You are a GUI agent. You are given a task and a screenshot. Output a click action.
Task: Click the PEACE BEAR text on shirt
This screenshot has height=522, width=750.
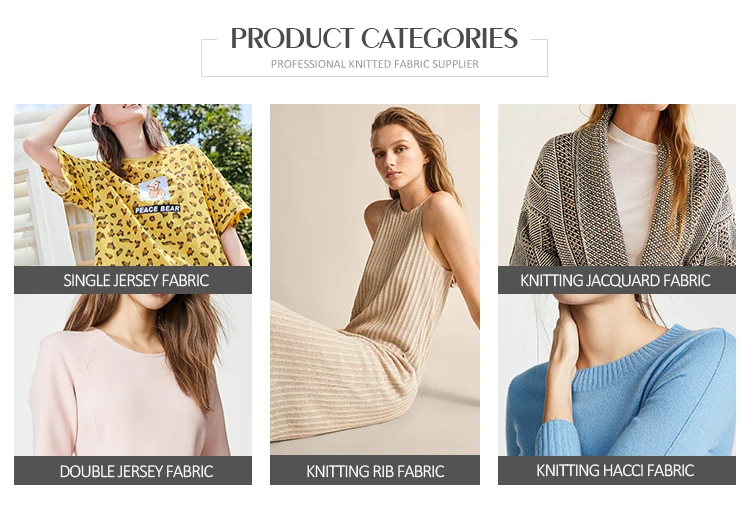tap(157, 209)
